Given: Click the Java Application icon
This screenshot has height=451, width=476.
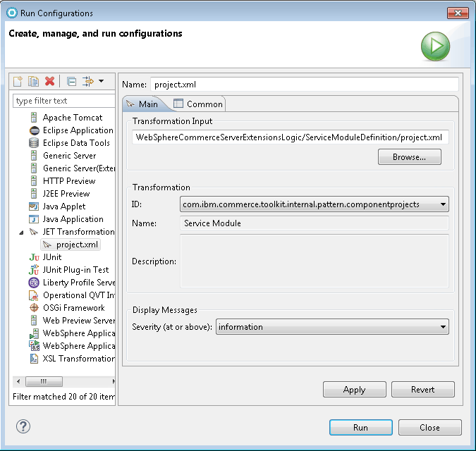Looking at the screenshot, I should [34, 219].
